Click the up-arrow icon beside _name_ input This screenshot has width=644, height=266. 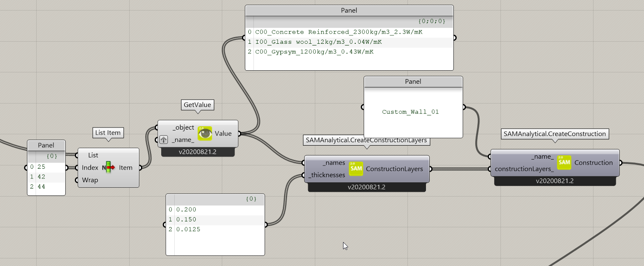click(x=164, y=140)
